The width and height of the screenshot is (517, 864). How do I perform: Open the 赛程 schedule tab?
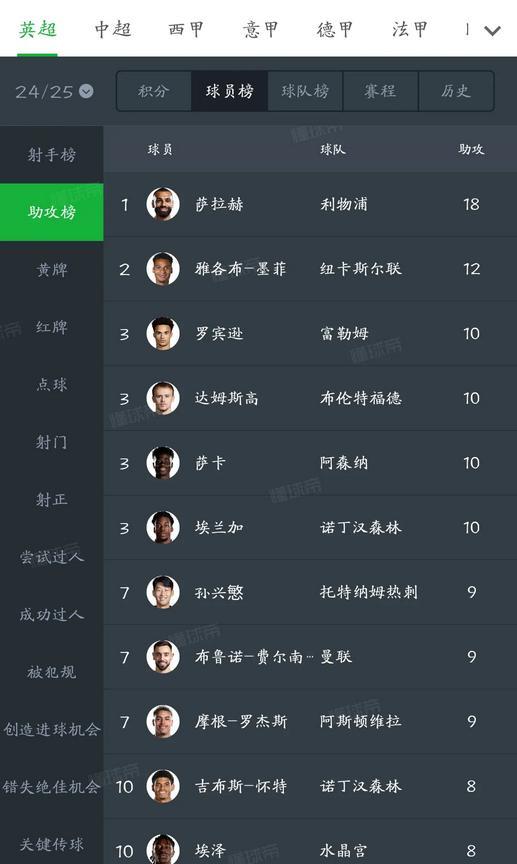pyautogui.click(x=380, y=91)
